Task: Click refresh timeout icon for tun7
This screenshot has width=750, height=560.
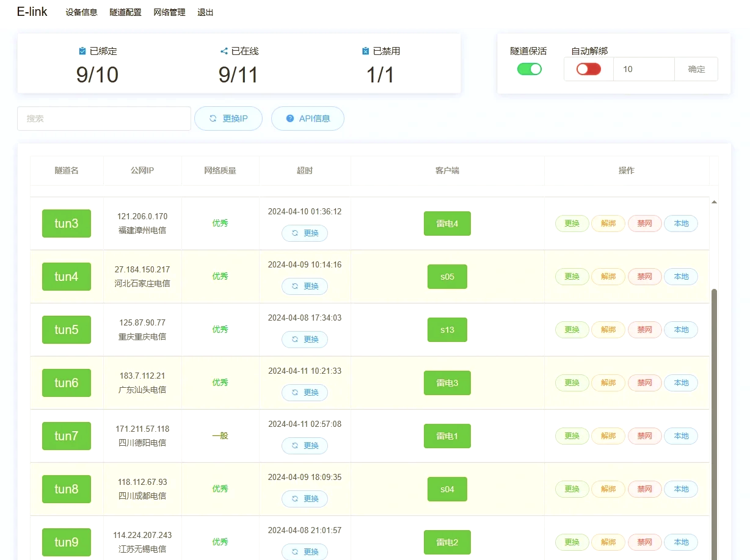Action: point(295,446)
